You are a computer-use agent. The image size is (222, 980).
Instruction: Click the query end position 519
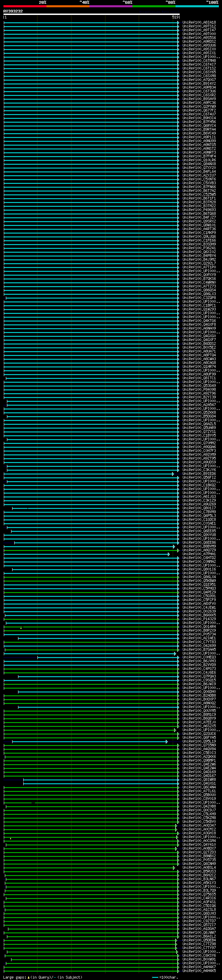coord(175,17)
